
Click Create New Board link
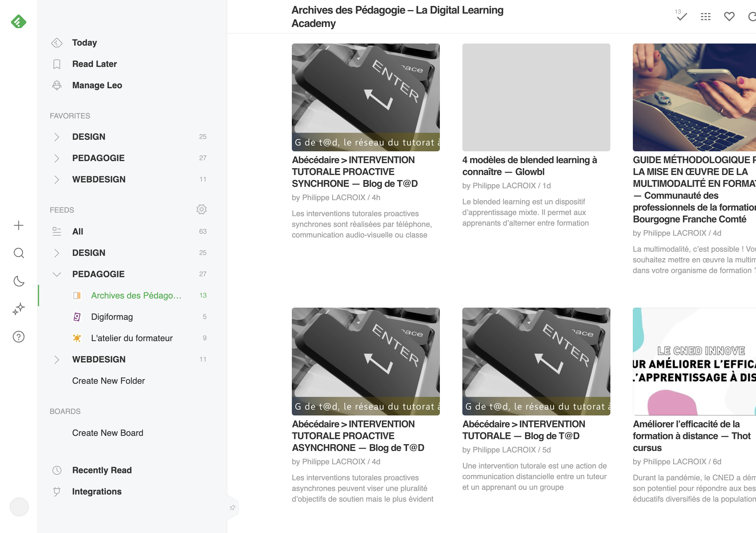point(108,433)
